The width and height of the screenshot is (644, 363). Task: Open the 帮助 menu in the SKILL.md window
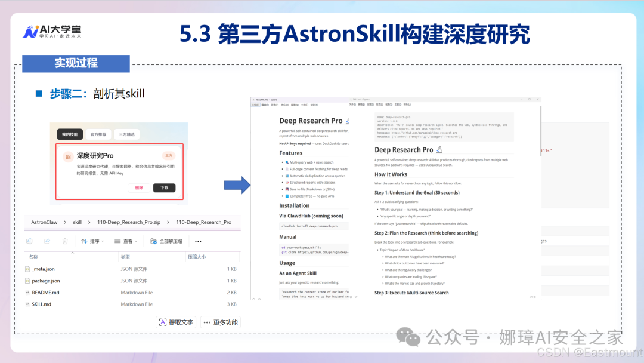pos(407,105)
